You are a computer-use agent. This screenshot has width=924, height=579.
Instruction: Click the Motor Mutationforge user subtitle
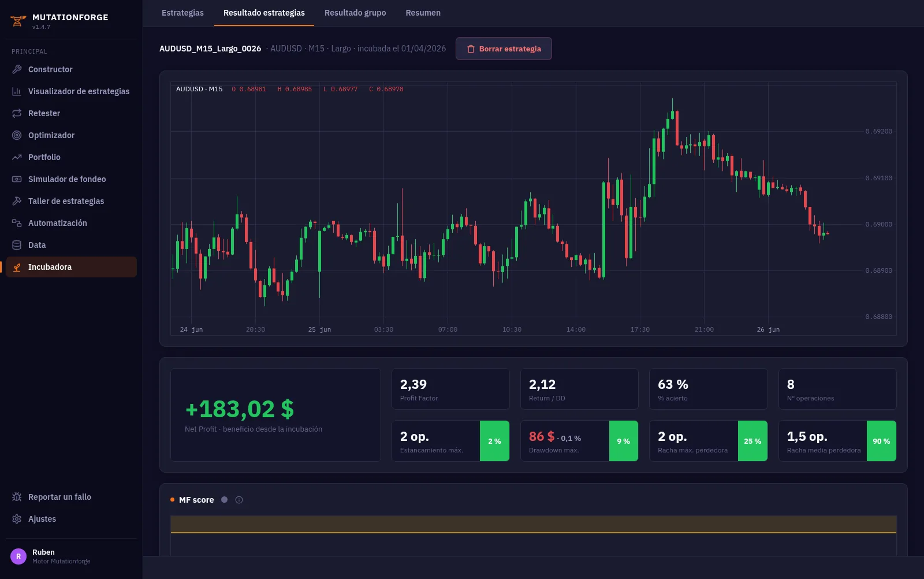[x=61, y=561]
